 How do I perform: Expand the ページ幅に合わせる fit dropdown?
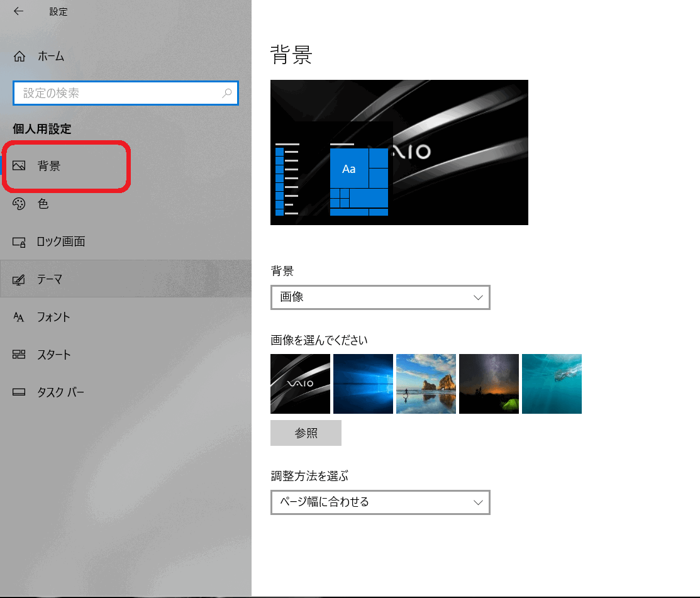[x=381, y=502]
